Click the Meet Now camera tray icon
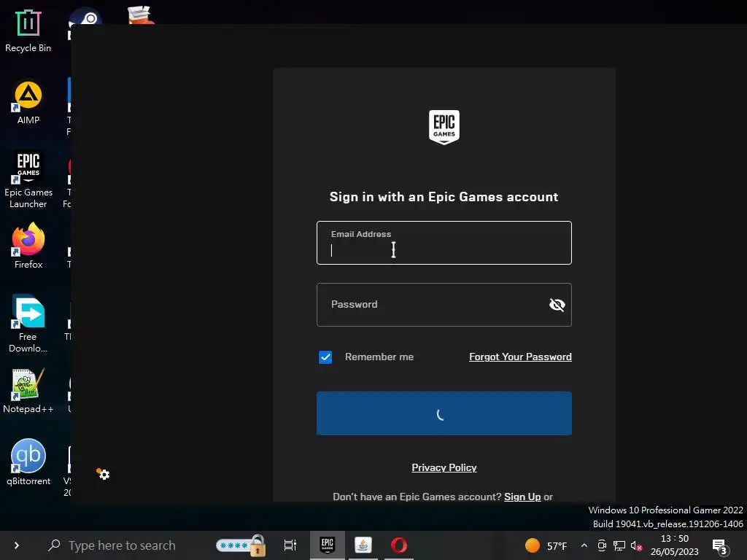The width and height of the screenshot is (747, 560). tap(602, 545)
